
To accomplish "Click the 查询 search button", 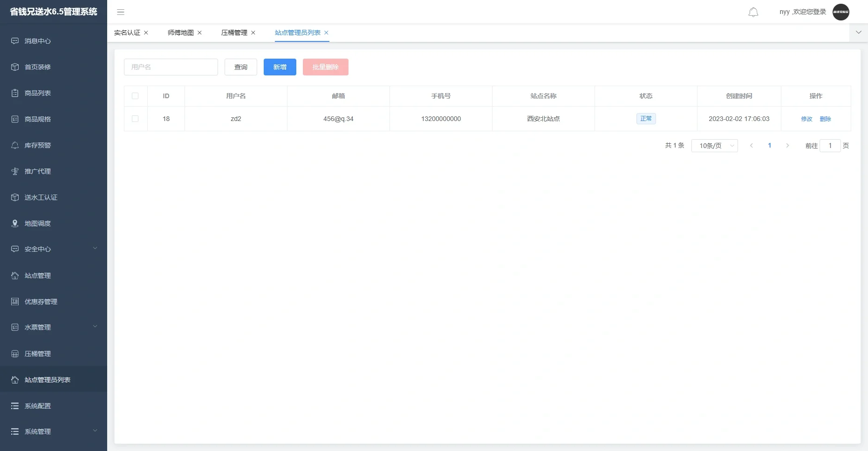I will (x=240, y=67).
